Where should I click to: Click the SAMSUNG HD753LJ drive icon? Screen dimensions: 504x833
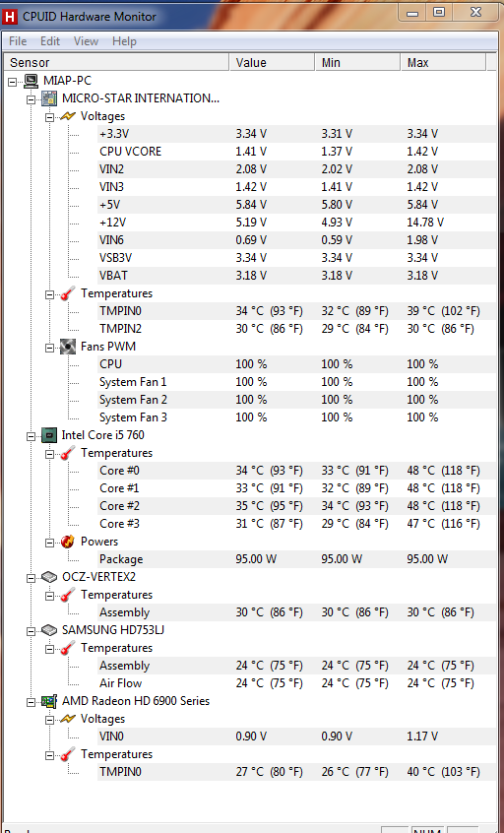(x=49, y=630)
